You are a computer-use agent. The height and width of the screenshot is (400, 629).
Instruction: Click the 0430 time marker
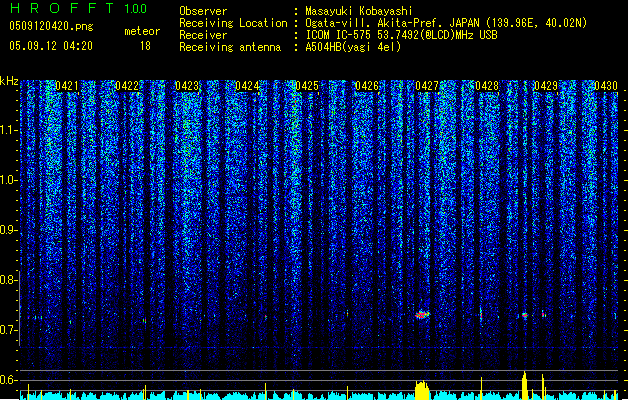pos(606,86)
